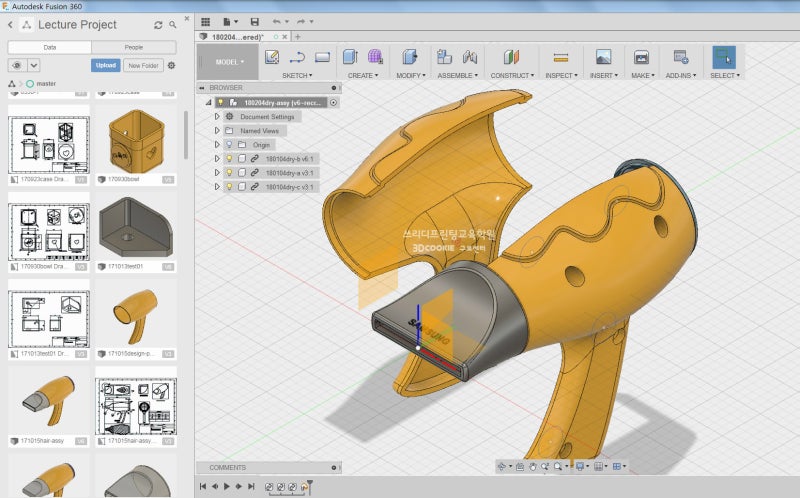Image resolution: width=800 pixels, height=498 pixels.
Task: Open the CREATE dropdown menu
Action: point(363,76)
